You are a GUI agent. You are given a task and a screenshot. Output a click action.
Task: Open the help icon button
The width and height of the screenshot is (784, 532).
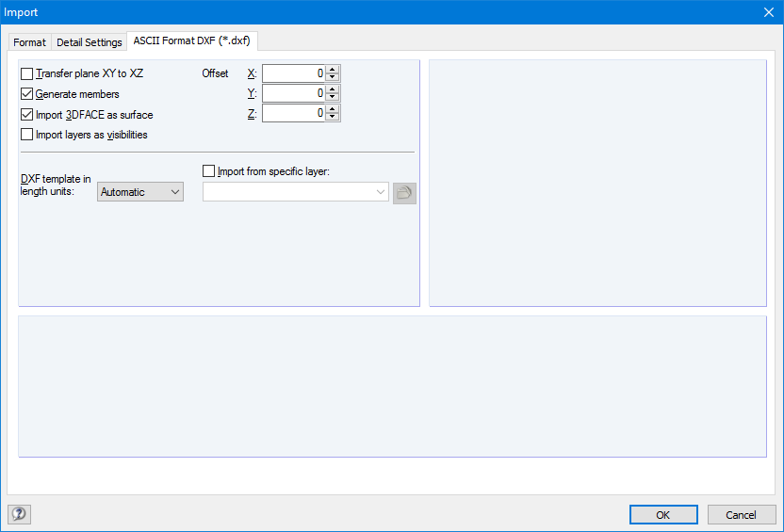(19, 514)
